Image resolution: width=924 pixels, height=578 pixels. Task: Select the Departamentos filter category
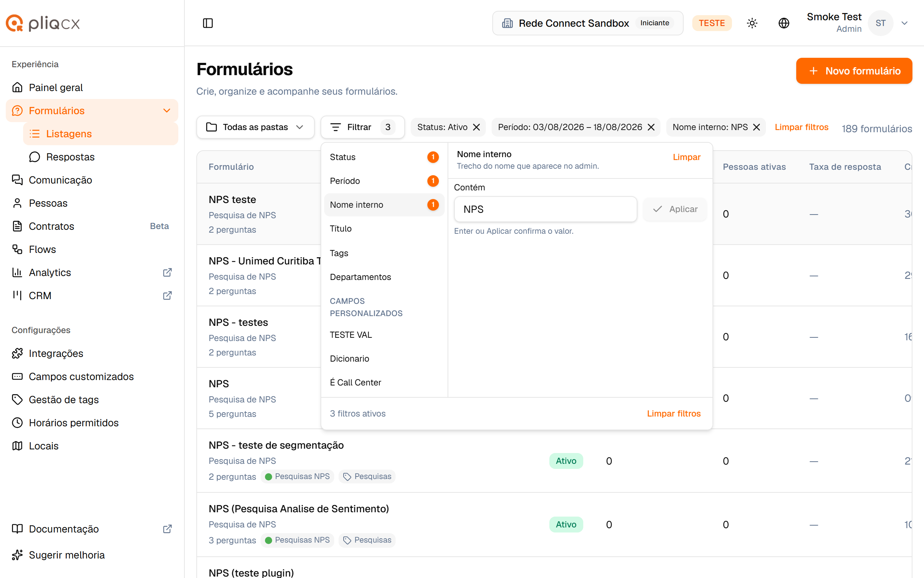coord(384,277)
